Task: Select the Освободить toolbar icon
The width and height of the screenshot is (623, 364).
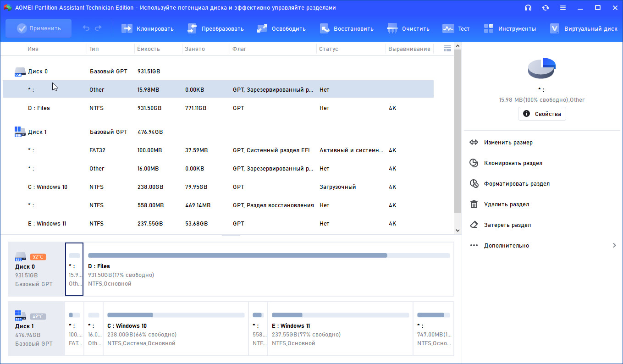Action: pyautogui.click(x=262, y=28)
